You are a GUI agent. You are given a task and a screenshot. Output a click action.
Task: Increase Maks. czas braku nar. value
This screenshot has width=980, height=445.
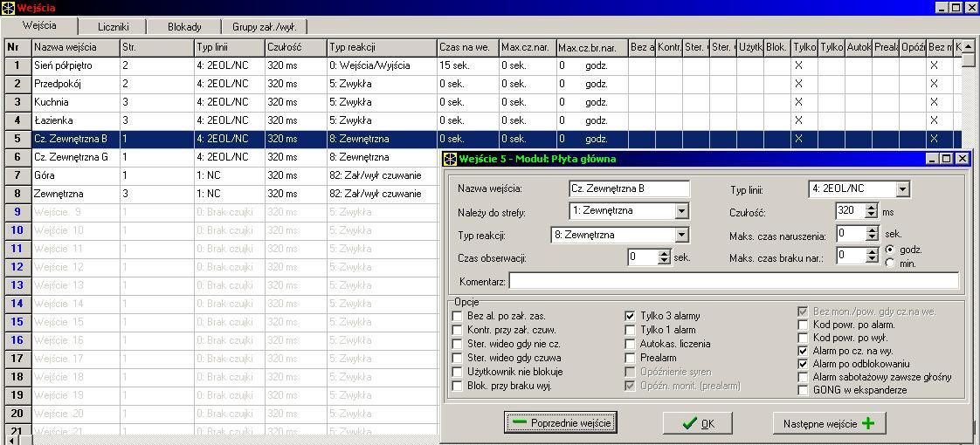(872, 251)
